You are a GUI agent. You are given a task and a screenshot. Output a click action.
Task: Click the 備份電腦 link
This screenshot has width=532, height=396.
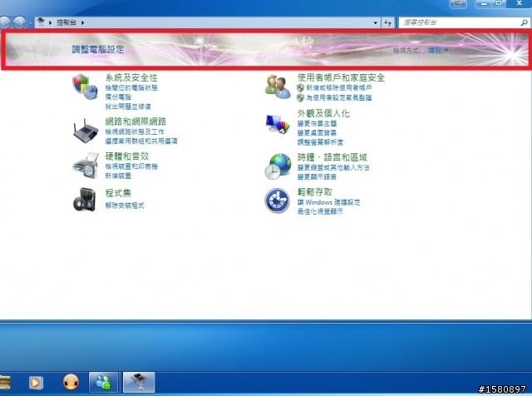118,97
